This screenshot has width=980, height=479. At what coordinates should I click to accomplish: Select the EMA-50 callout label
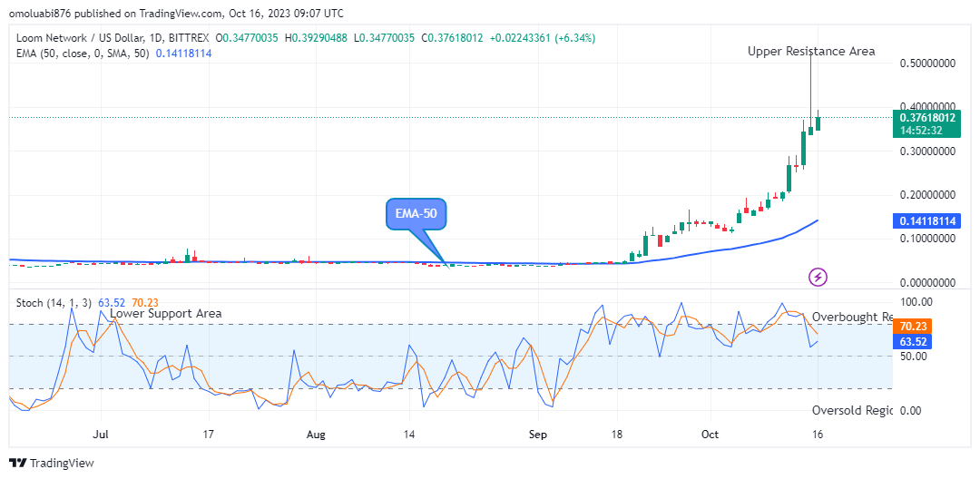click(416, 216)
